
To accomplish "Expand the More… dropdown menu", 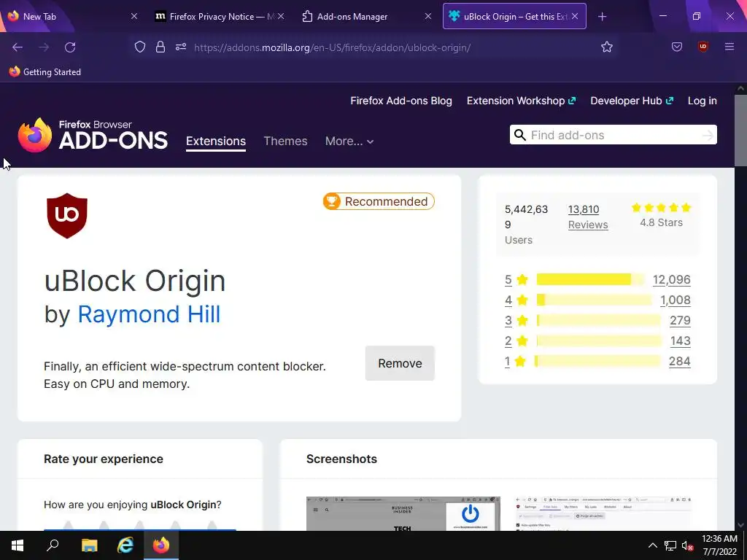I will (349, 141).
